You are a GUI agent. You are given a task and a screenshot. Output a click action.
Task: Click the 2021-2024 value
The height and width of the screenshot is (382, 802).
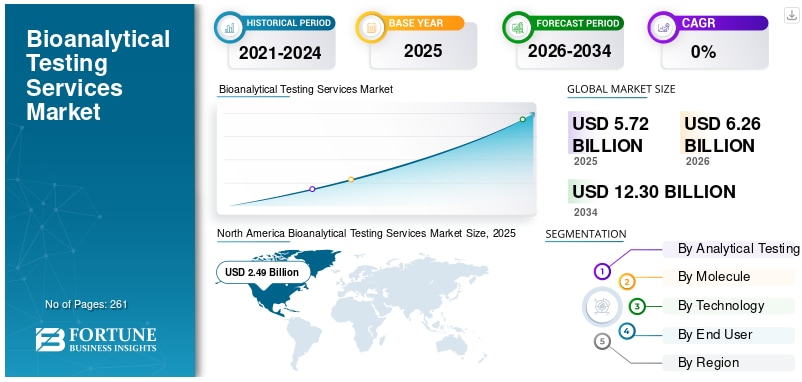coord(280,52)
